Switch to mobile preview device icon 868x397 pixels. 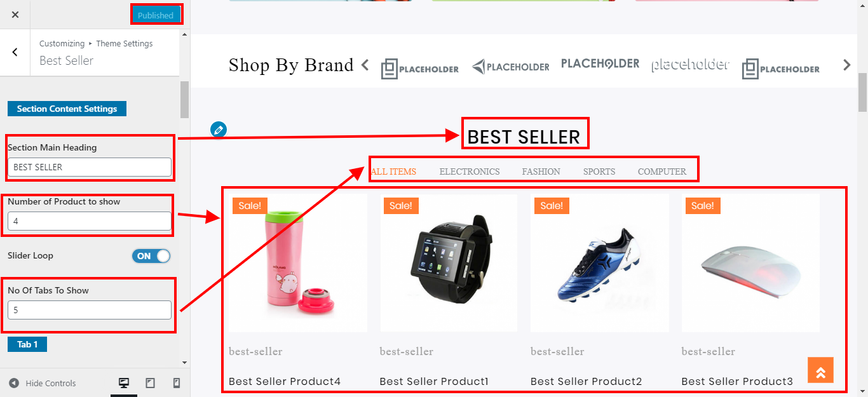[177, 383]
